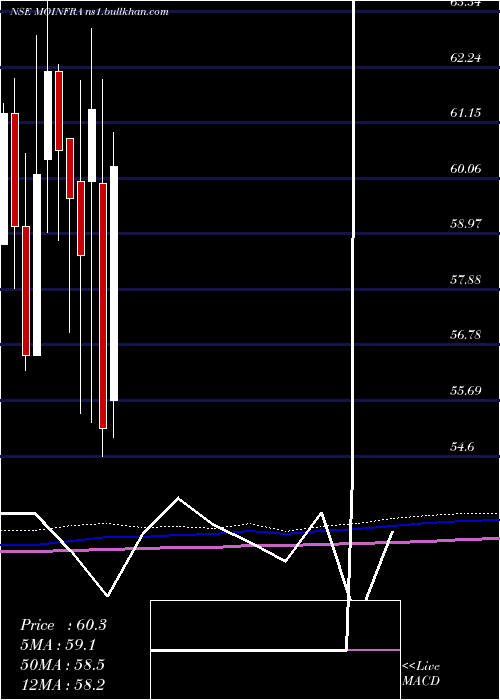500x700 pixels.
Task: Select the 58.97 price axis label
Action: [466, 224]
